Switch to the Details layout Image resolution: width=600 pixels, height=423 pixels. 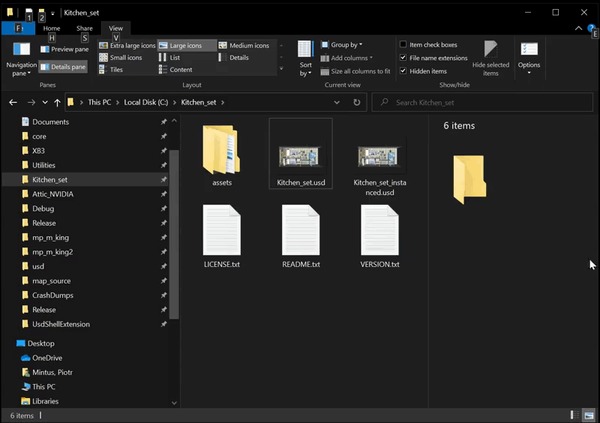click(x=234, y=57)
